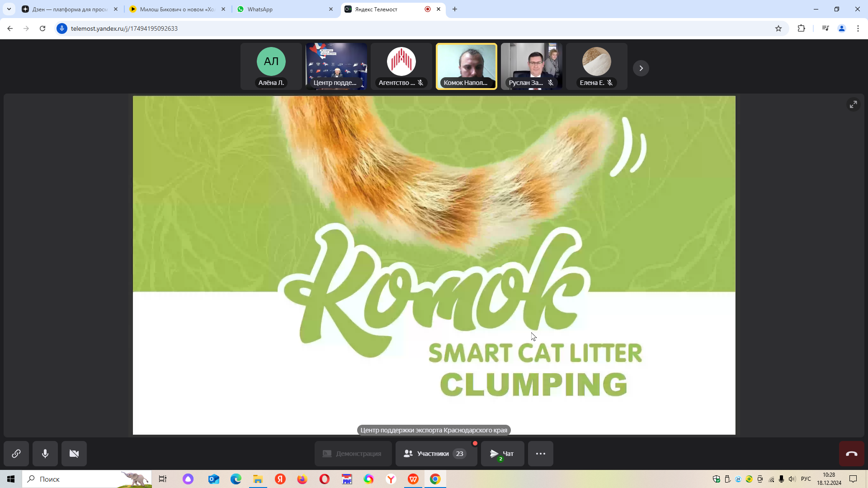868x488 pixels.
Task: Open red Yandex Я icon on taskbar
Action: [280, 479]
